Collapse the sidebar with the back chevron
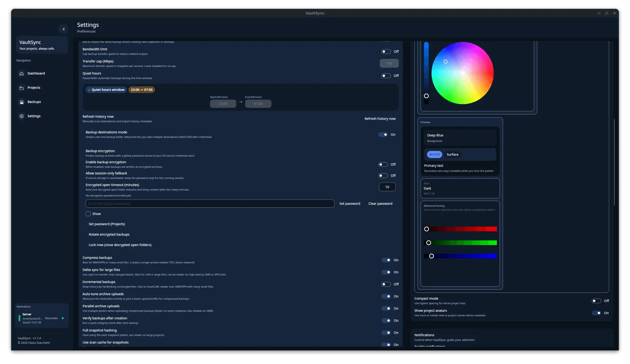Screen dimensions: 630x364 (63, 29)
